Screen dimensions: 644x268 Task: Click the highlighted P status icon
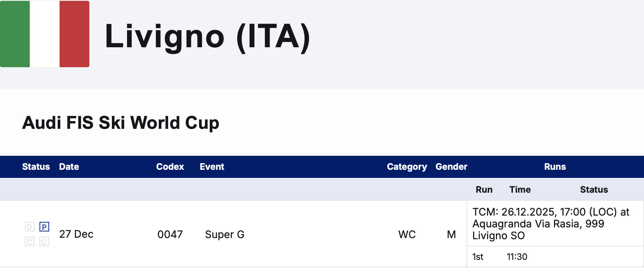coord(44,227)
